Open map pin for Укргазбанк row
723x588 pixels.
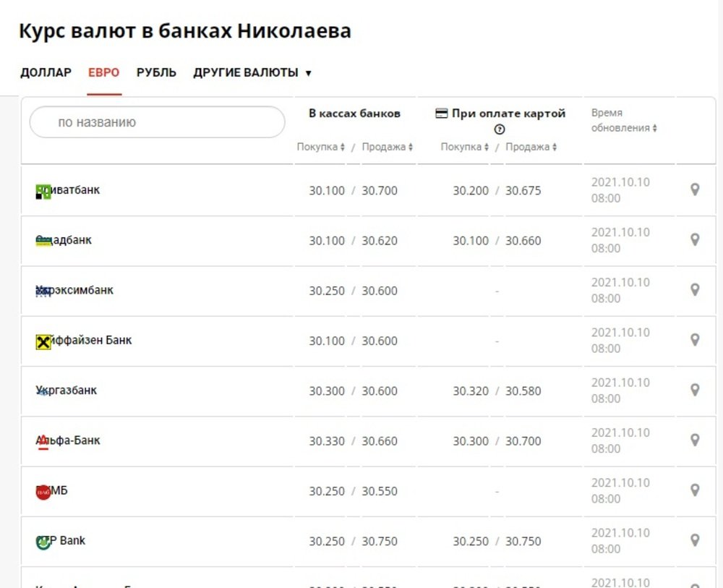(x=695, y=390)
